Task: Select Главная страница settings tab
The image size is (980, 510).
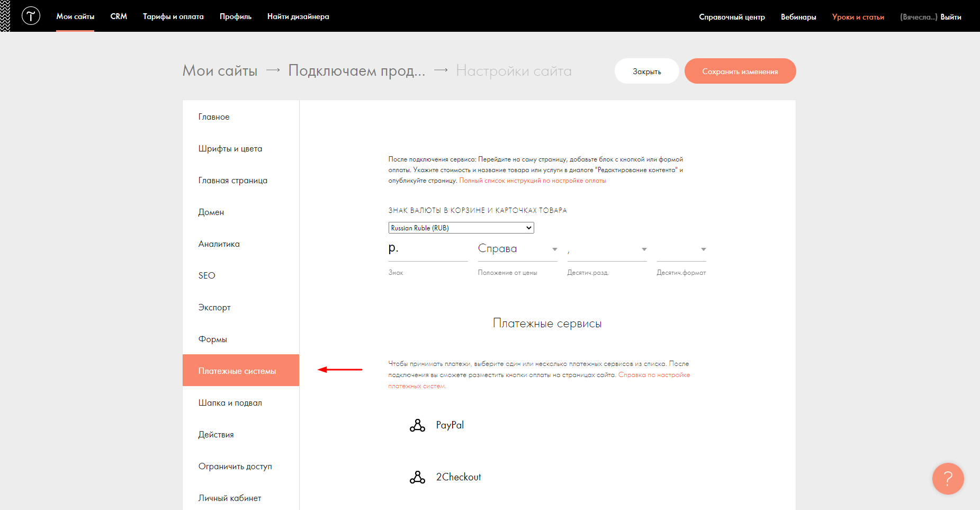Action: pyautogui.click(x=241, y=180)
